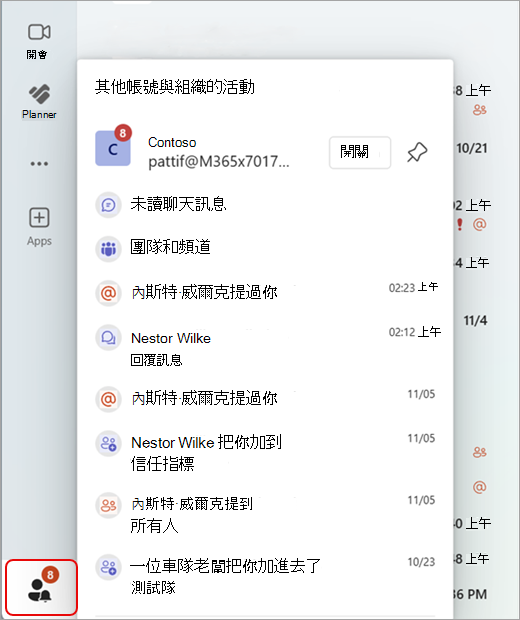Open 團隊和頻道 entry
Image resolution: width=520 pixels, height=620 pixels.
click(x=265, y=248)
